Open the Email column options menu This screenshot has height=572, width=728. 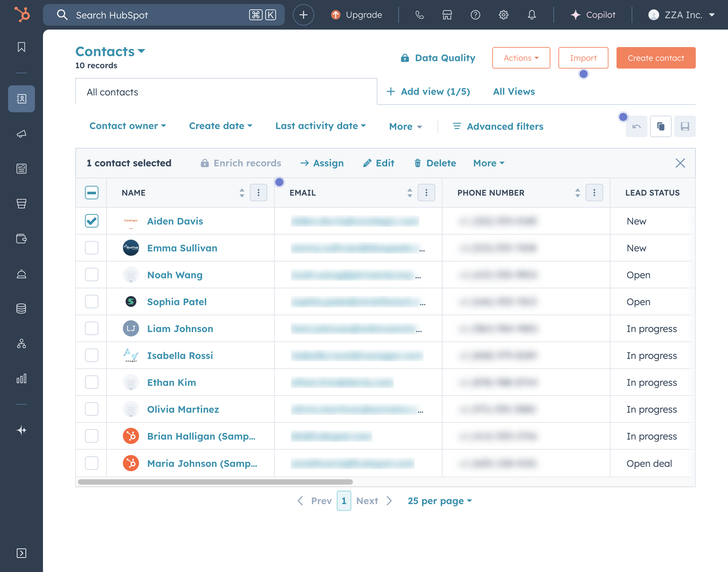coord(426,193)
